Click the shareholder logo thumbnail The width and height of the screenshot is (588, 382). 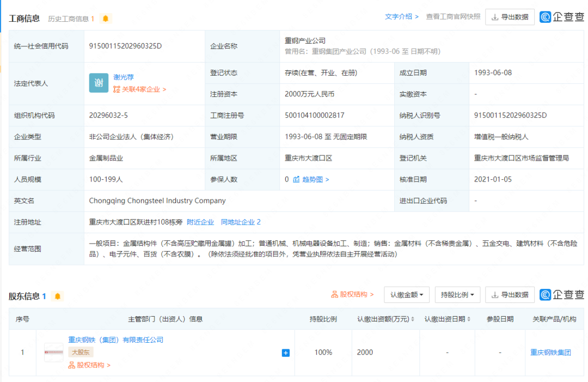coord(53,353)
